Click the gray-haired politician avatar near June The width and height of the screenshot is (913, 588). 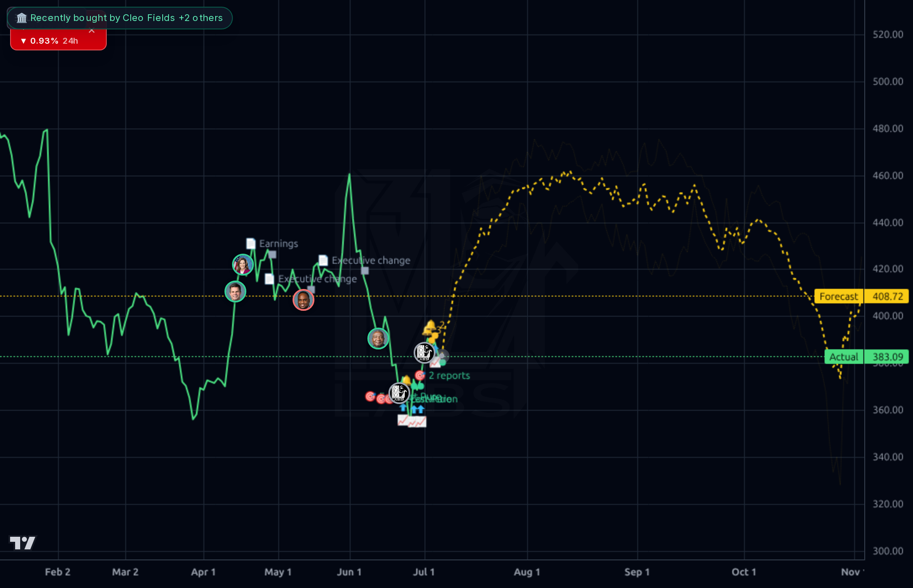pos(378,339)
